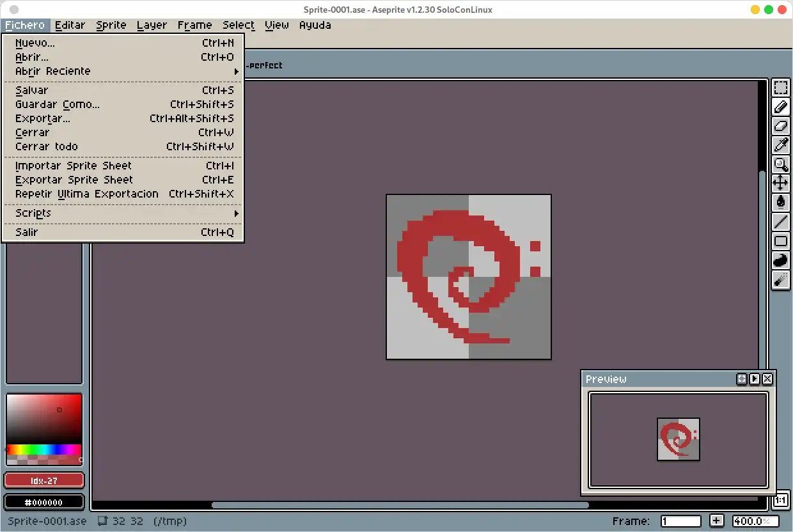Click the Idx-27 foreground color button
Screen dimensions: 793x532
point(44,480)
